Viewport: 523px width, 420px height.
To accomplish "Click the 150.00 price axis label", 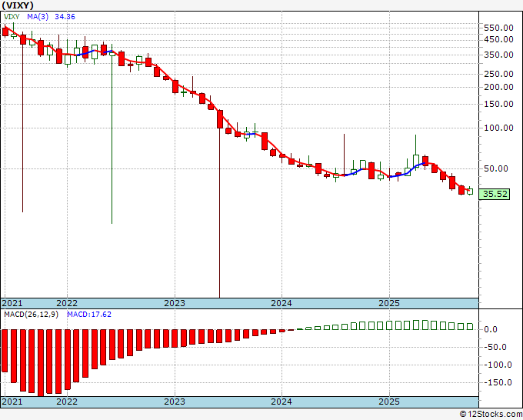I will click(498, 104).
